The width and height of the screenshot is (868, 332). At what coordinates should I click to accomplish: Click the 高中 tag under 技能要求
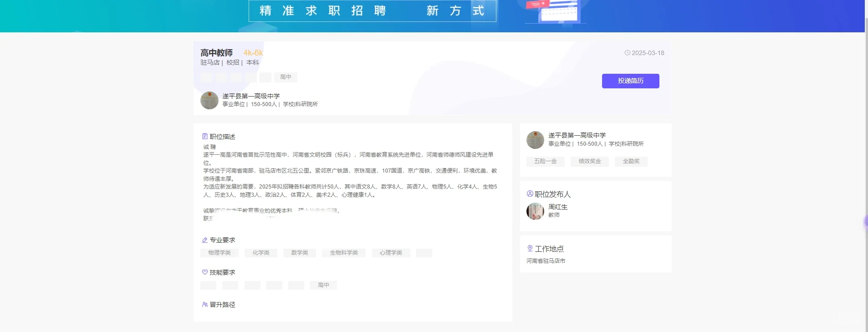pyautogui.click(x=323, y=285)
